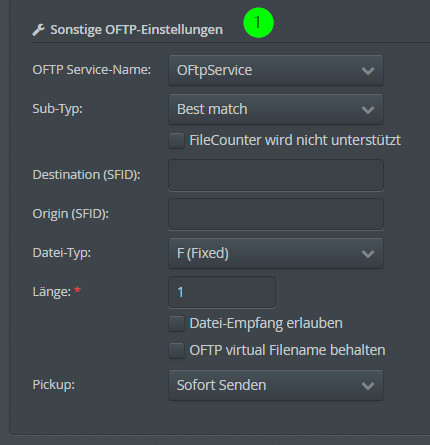Focus the Origin (SFID) text field
This screenshot has width=430, height=445.
276,214
